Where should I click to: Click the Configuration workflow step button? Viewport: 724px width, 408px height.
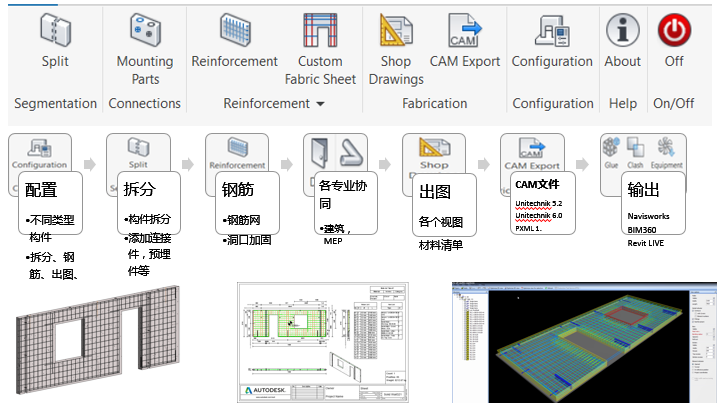pyautogui.click(x=38, y=153)
